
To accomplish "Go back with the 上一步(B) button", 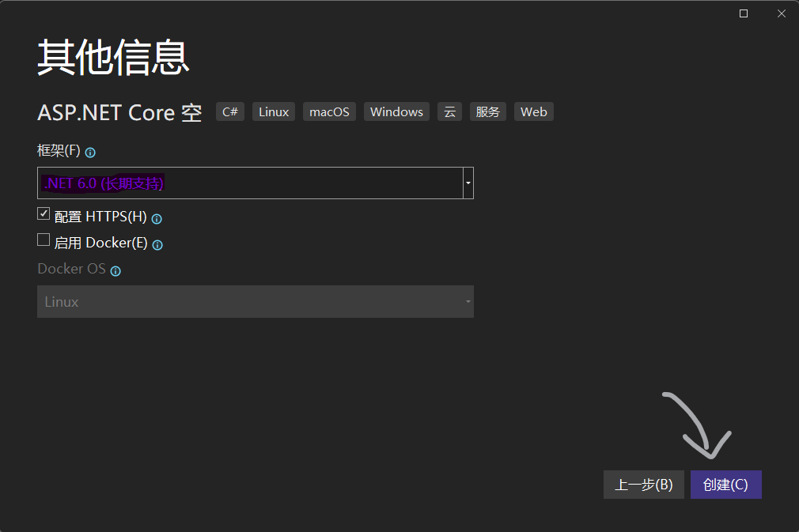I will click(644, 485).
